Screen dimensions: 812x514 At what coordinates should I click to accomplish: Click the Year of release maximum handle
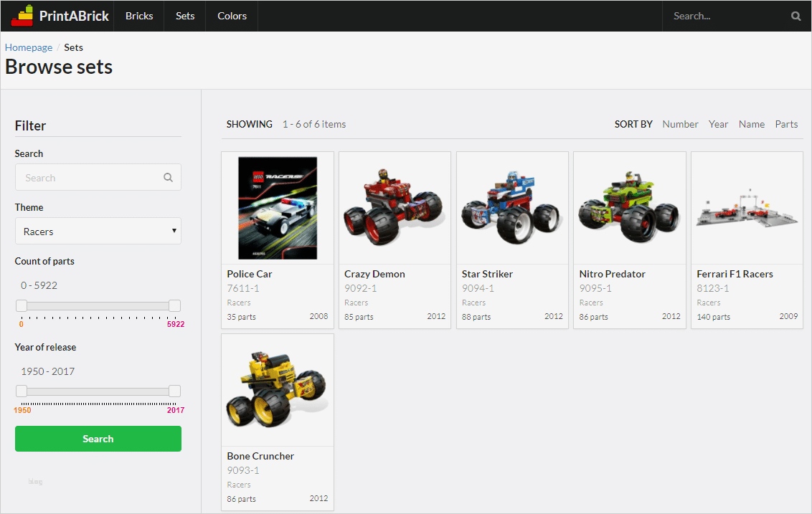pos(175,391)
